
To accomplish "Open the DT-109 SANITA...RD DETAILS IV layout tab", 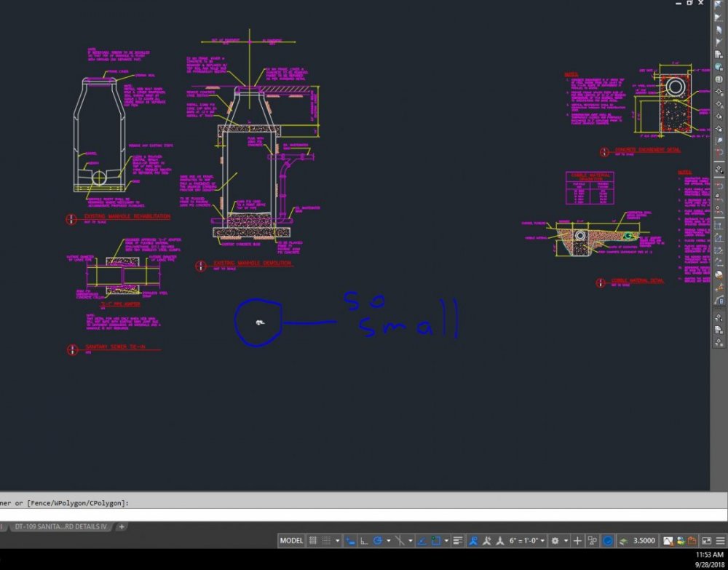I will 61,527.
